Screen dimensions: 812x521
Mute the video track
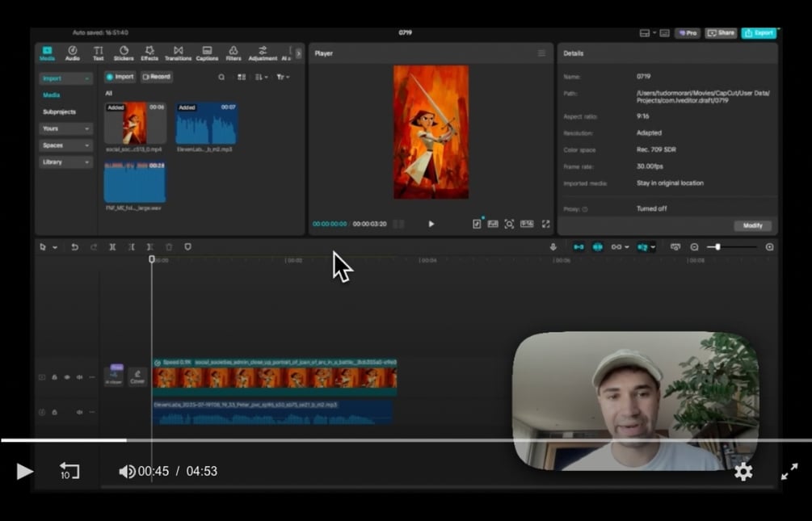coord(79,377)
